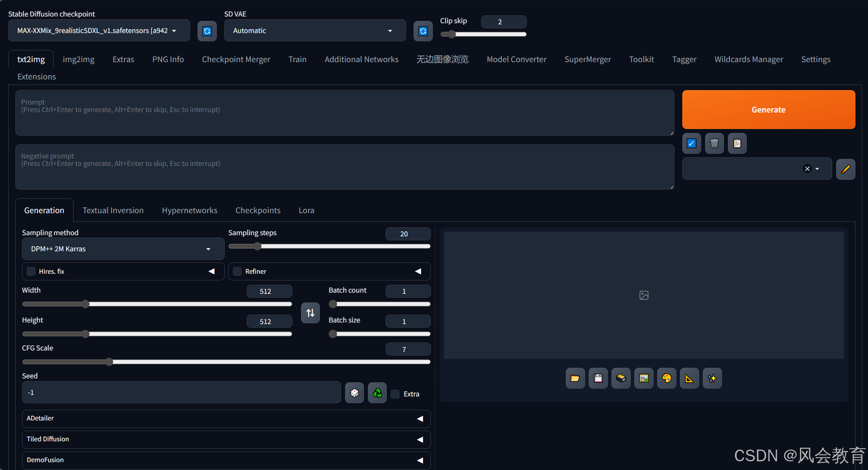Expand the ADetailer section
Image resolution: width=868 pixels, height=470 pixels.
[x=226, y=418]
